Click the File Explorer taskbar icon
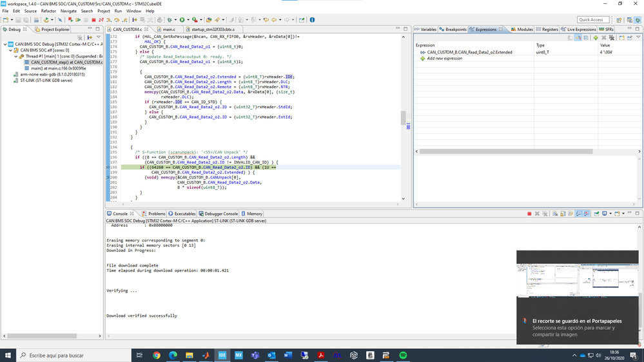 [190, 355]
